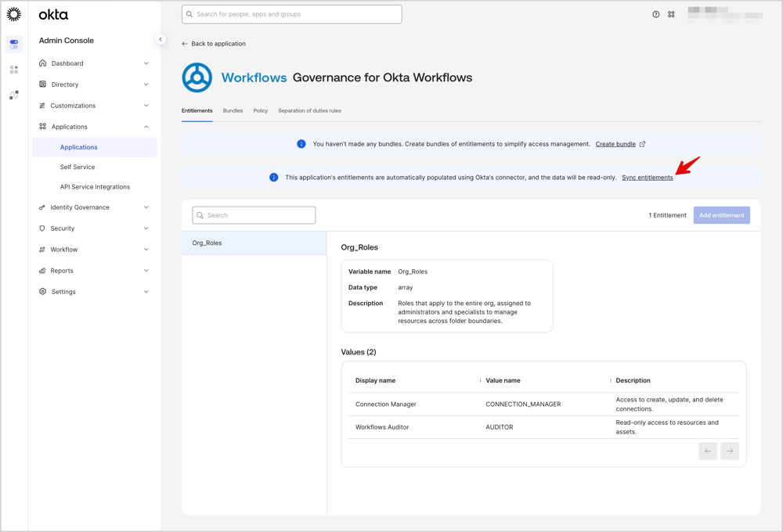Open Separation of duties rules tab
The height and width of the screenshot is (532, 783).
pos(309,111)
